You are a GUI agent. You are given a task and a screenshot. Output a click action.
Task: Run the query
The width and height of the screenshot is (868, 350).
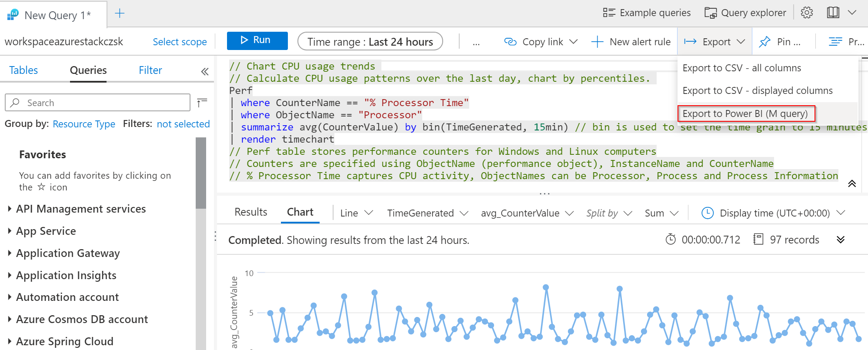pyautogui.click(x=257, y=40)
